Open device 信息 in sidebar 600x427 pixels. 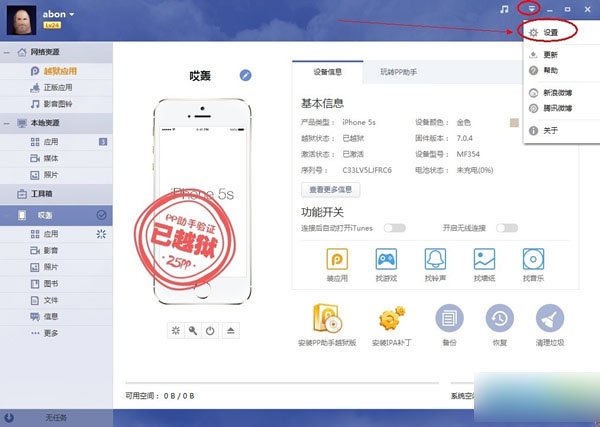tap(56, 317)
